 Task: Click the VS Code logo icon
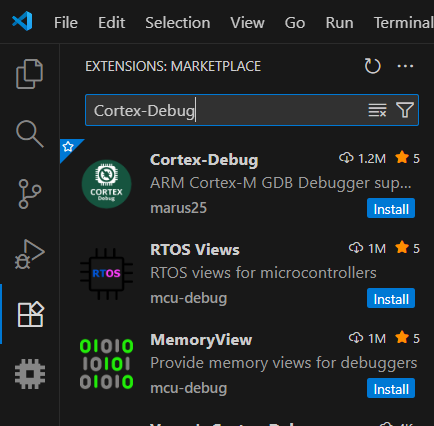(x=22, y=21)
